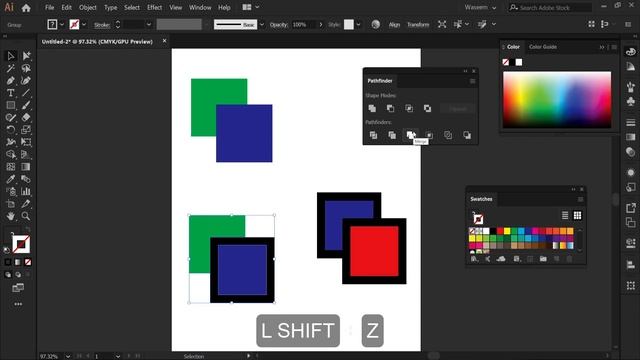Click the Minus Back pathfinder icon
The image size is (640, 360).
(467, 135)
